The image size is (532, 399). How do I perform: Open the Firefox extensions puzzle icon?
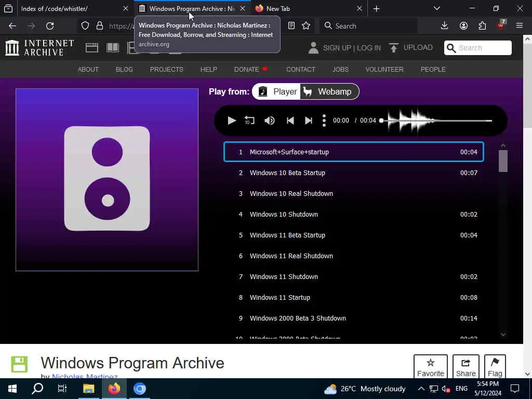point(482,26)
